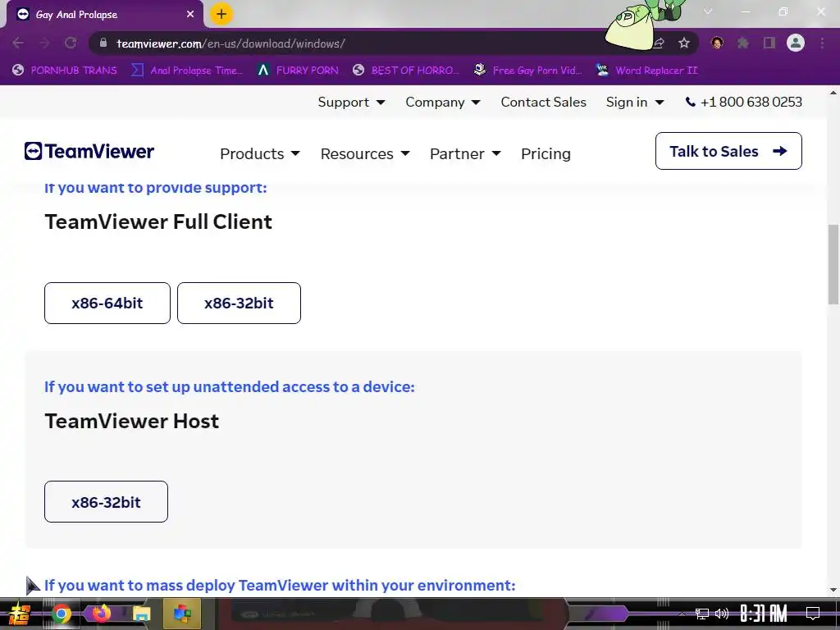Open Chrome's three-dot menu
840x630 pixels.
(x=822, y=43)
